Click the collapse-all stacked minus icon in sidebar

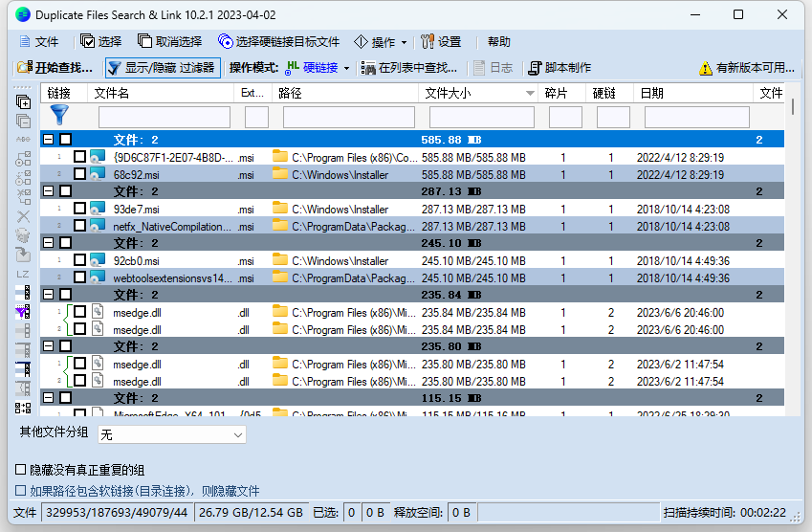pyautogui.click(x=23, y=121)
